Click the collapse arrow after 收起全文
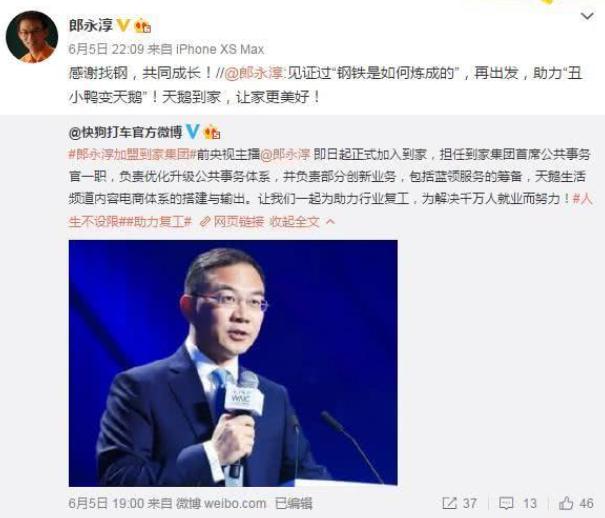This screenshot has height=518, width=605. pyautogui.click(x=331, y=221)
